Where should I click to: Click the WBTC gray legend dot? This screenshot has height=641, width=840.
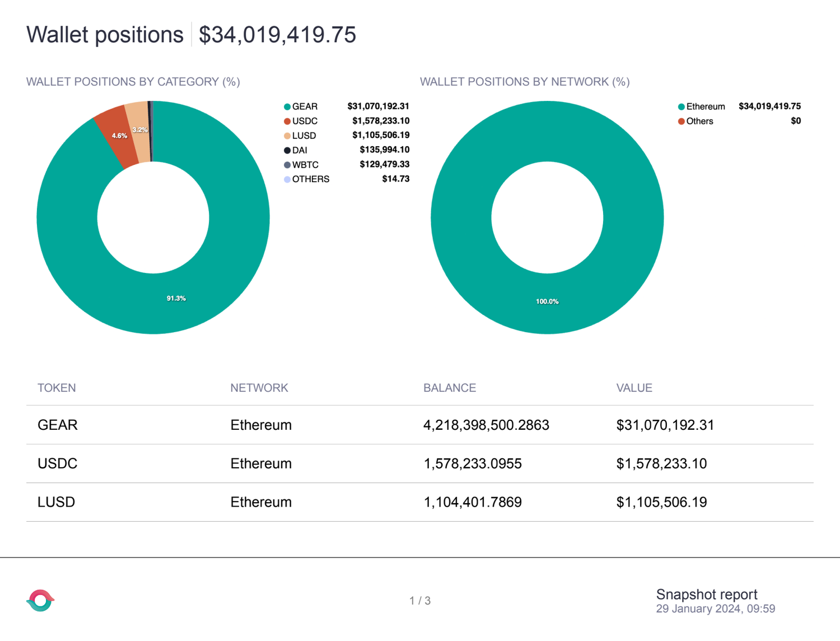point(287,165)
